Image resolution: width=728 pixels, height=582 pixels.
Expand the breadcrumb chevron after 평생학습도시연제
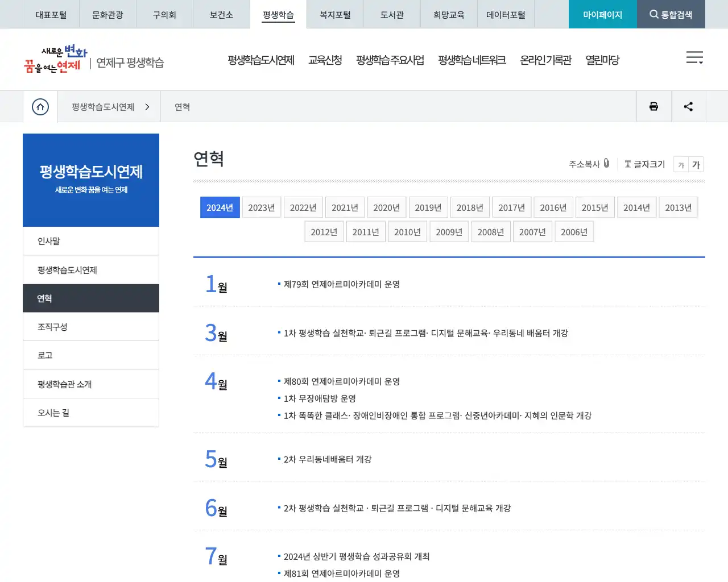click(147, 106)
